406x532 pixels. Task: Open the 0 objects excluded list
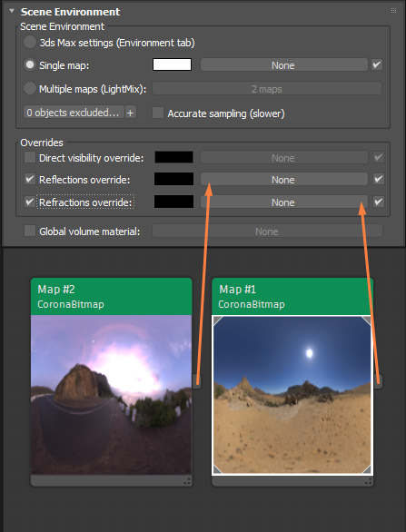pos(74,112)
